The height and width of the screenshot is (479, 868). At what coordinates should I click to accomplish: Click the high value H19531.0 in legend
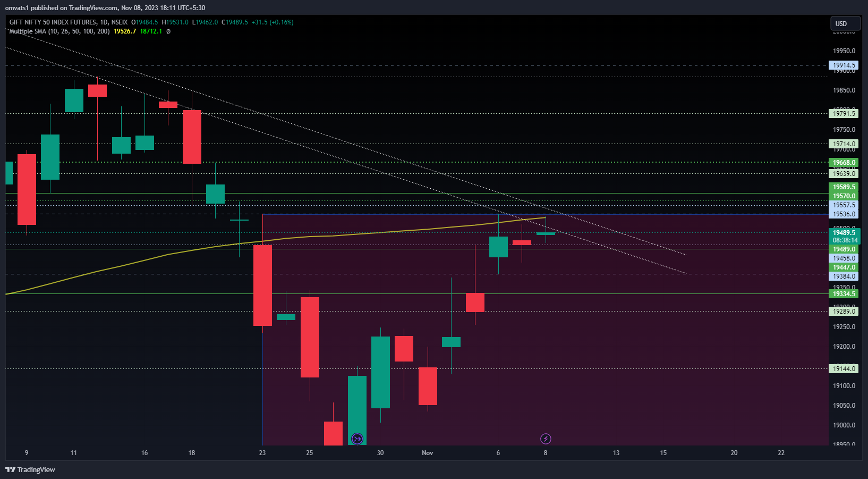click(x=175, y=22)
